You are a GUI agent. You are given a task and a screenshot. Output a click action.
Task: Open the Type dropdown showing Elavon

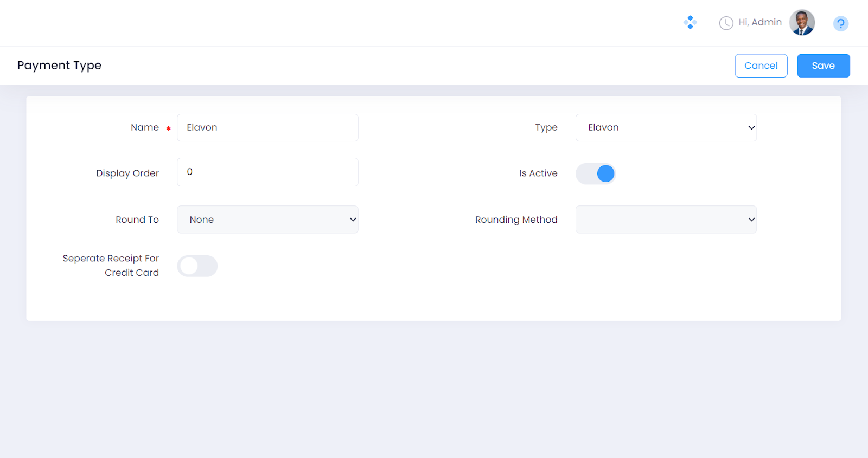(x=666, y=128)
